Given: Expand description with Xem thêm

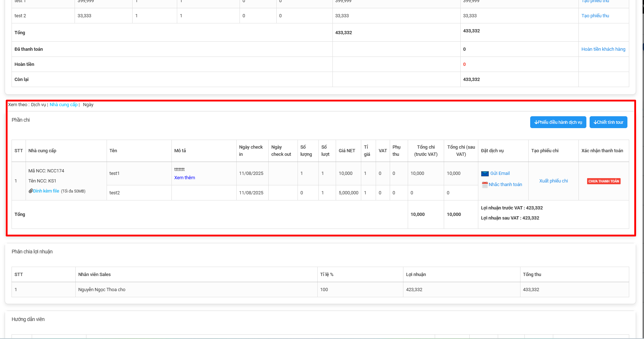Looking at the screenshot, I should [184, 178].
